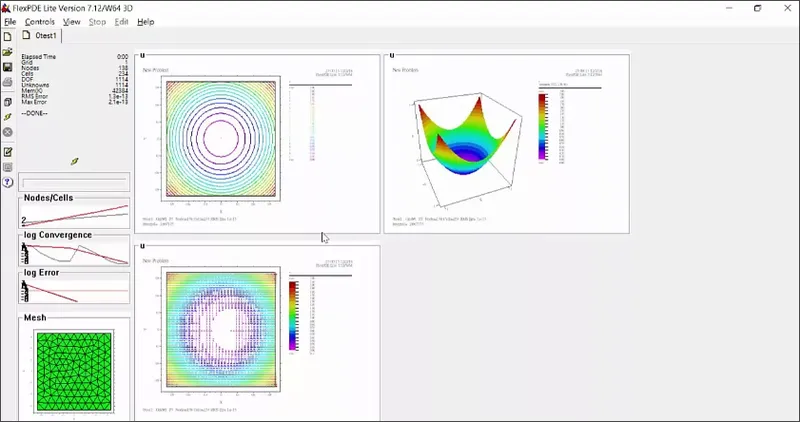Open the U 3D surface plot thumbnail
800x422 pixels.
[507, 143]
